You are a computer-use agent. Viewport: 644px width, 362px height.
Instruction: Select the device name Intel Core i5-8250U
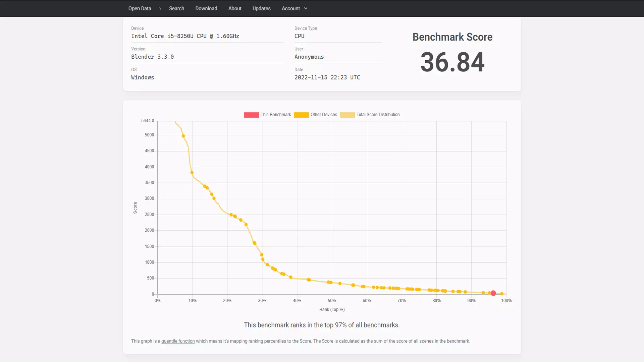point(185,36)
